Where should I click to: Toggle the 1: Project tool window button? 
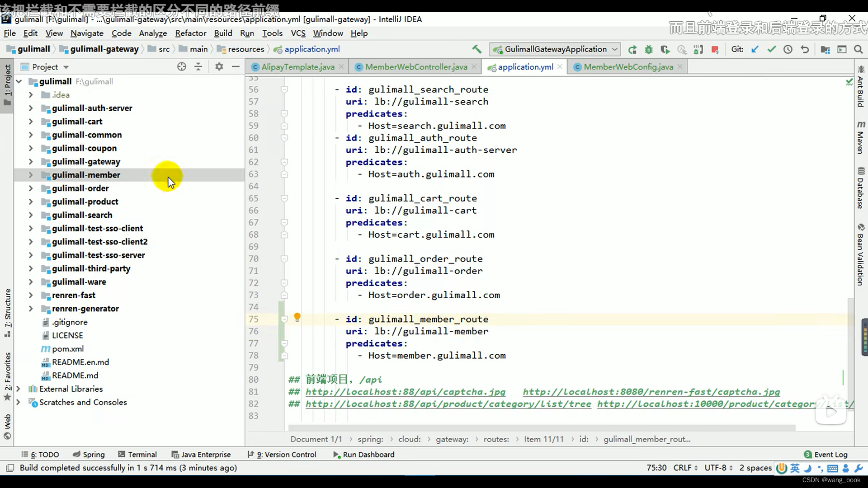tap(7, 85)
